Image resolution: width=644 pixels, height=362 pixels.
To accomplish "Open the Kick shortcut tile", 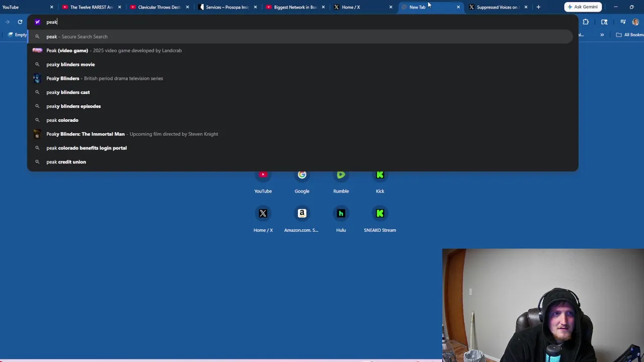I will (x=380, y=181).
